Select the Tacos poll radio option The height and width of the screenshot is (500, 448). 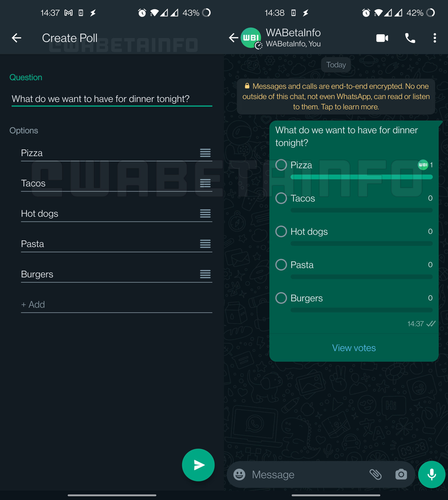click(x=281, y=198)
